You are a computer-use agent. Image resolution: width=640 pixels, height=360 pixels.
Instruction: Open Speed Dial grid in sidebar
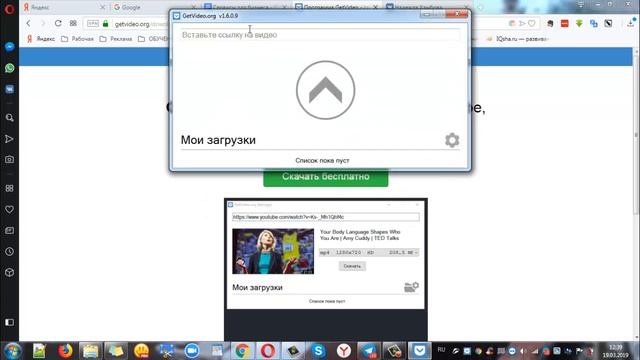tap(9, 188)
